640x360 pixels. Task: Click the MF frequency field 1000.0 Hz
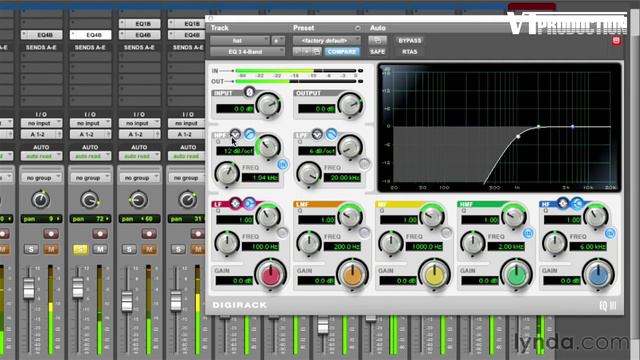(424, 247)
